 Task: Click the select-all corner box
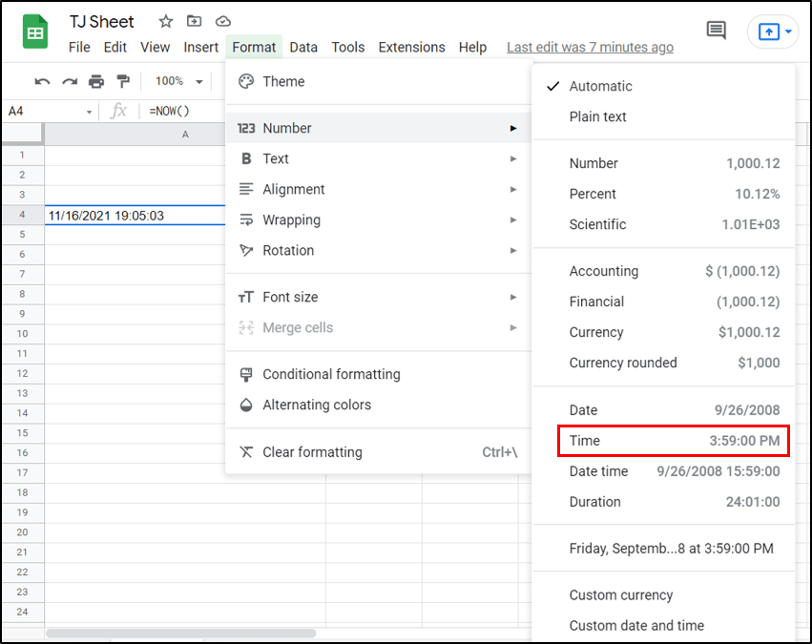22,134
